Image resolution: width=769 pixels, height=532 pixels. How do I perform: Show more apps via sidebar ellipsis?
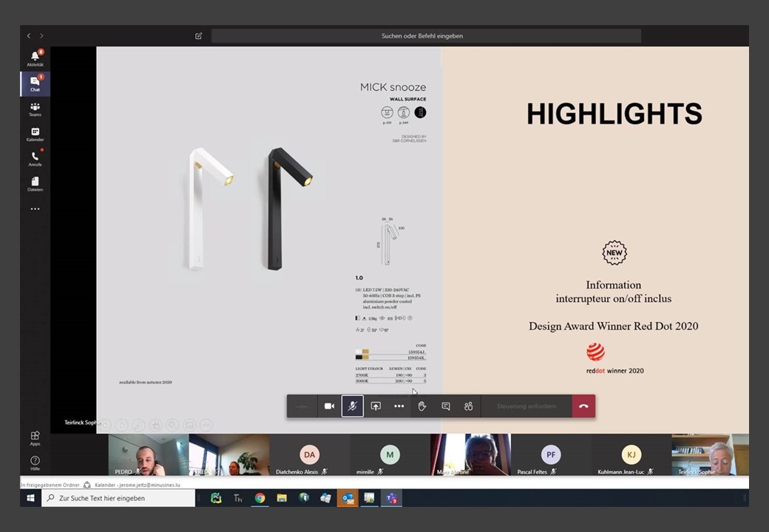[35, 209]
